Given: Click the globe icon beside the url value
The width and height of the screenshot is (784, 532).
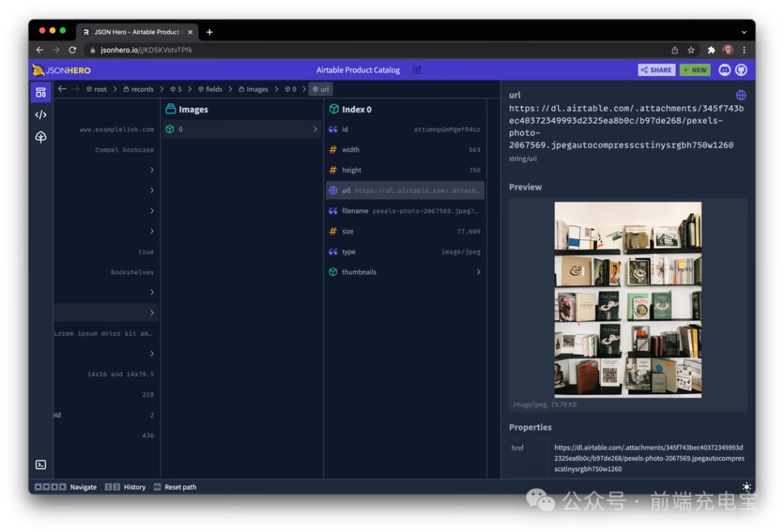Looking at the screenshot, I should click(x=740, y=94).
